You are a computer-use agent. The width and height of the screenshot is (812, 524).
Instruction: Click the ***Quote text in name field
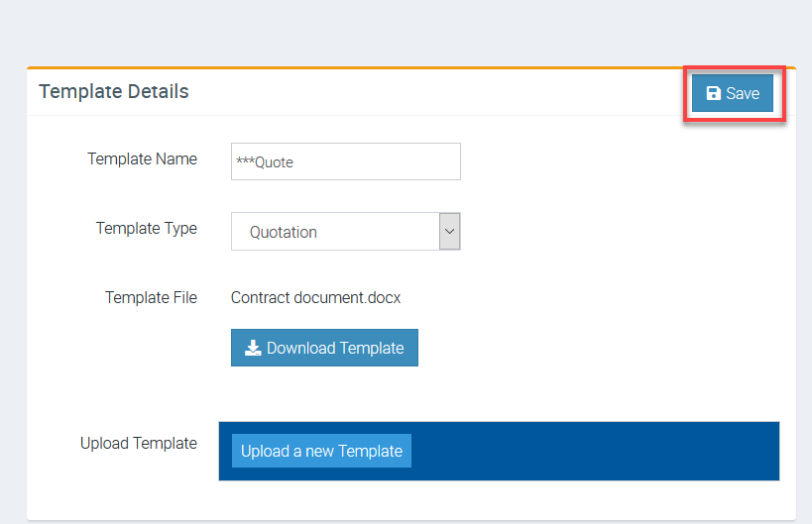pyautogui.click(x=265, y=162)
